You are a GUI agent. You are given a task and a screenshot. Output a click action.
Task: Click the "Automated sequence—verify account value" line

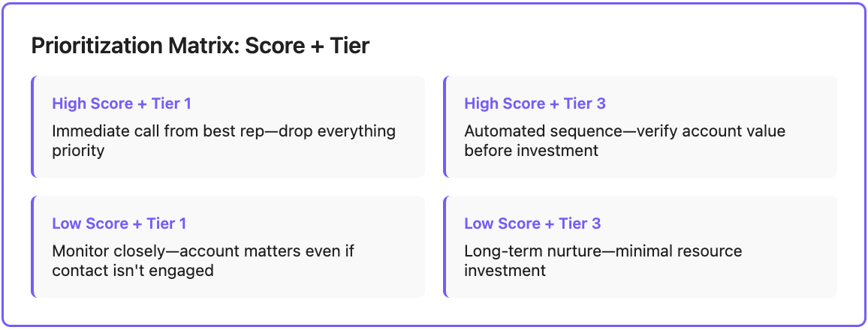click(x=625, y=131)
